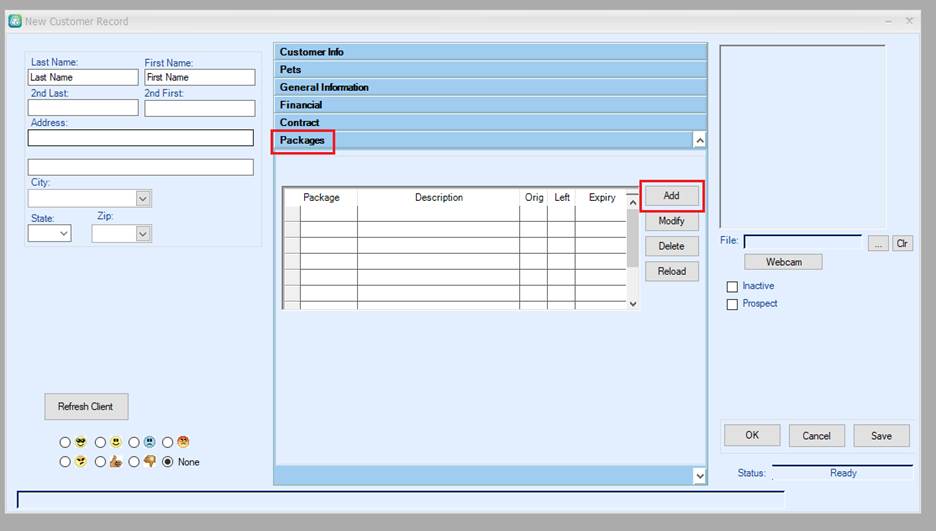Click the Save button

coord(881,436)
